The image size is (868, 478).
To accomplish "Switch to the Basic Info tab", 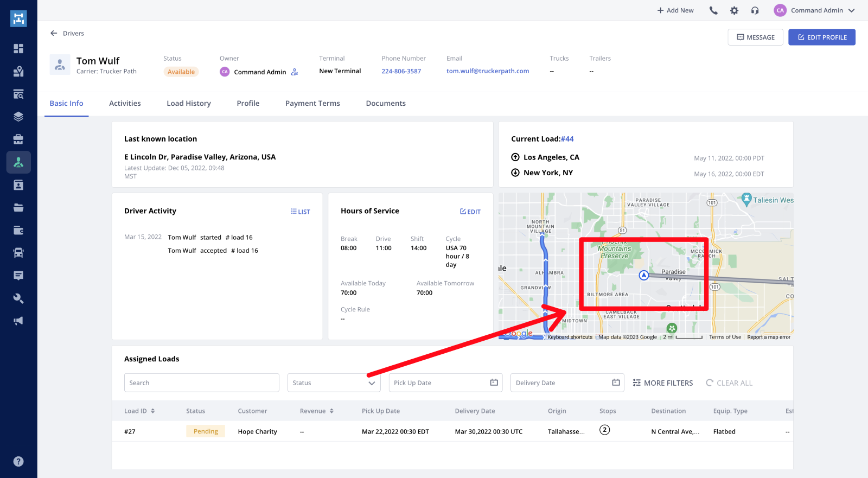I will 66,103.
